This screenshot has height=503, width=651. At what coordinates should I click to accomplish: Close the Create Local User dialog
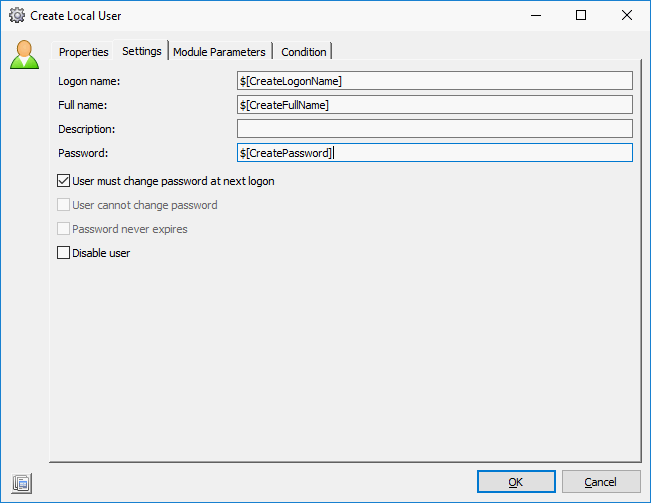click(626, 16)
